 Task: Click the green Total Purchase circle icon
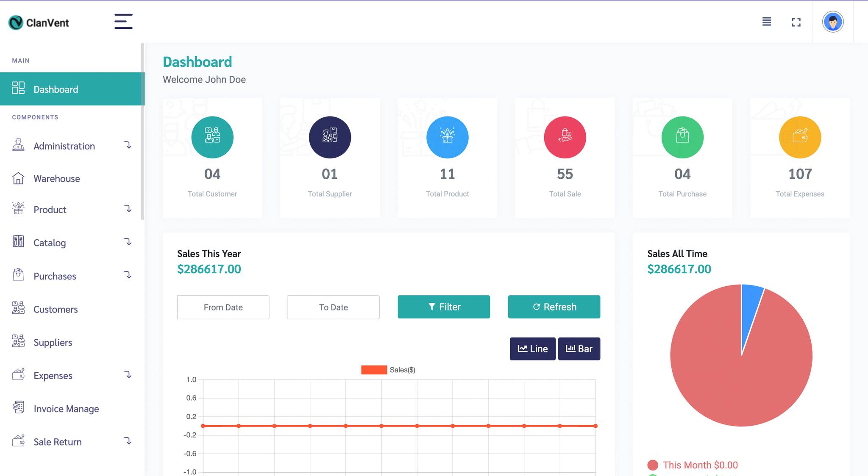coord(682,137)
